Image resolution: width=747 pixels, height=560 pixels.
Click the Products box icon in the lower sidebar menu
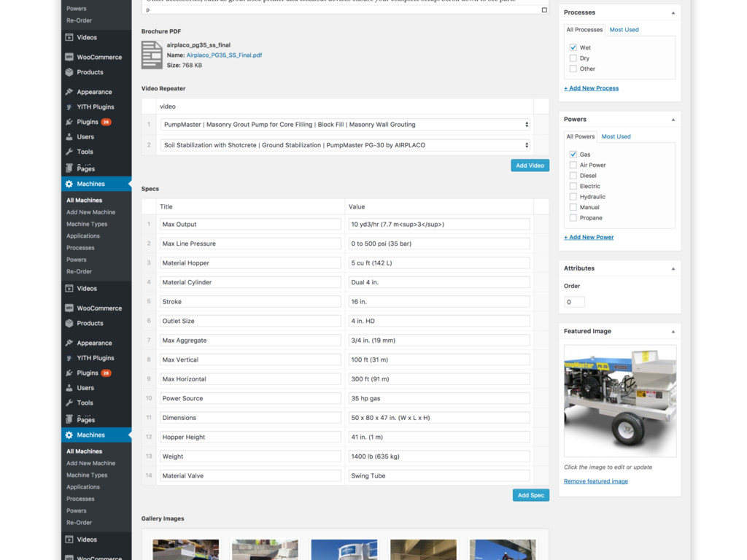pos(69,323)
